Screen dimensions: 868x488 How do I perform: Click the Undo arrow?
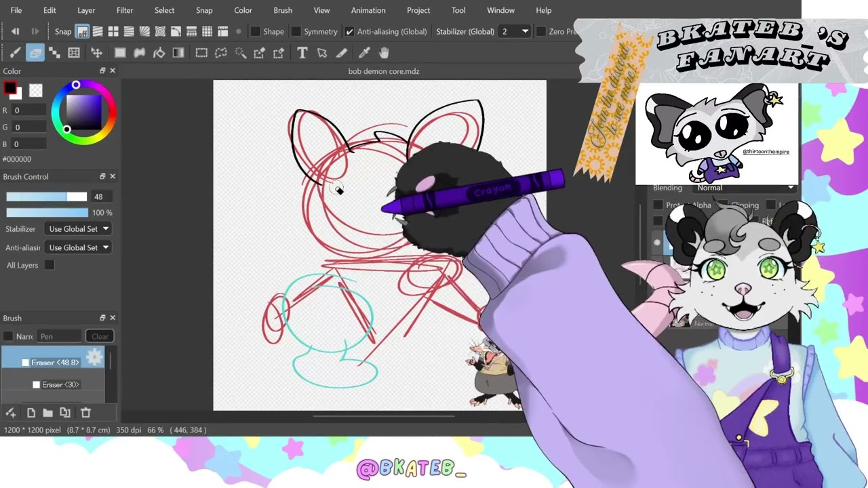pos(15,31)
